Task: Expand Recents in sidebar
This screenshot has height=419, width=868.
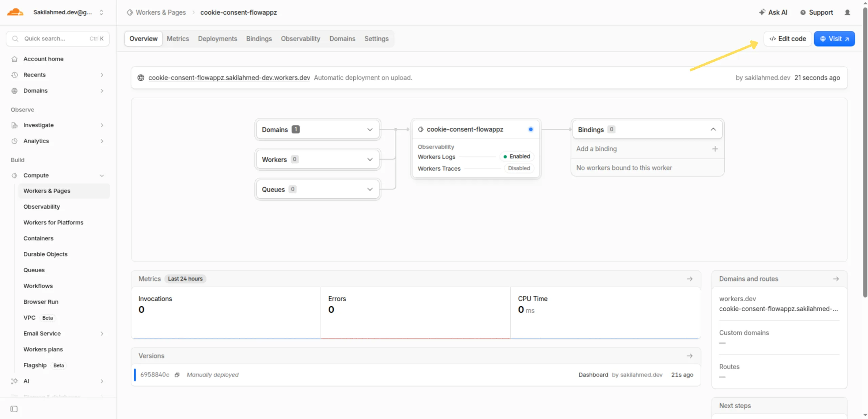Action: [x=102, y=75]
